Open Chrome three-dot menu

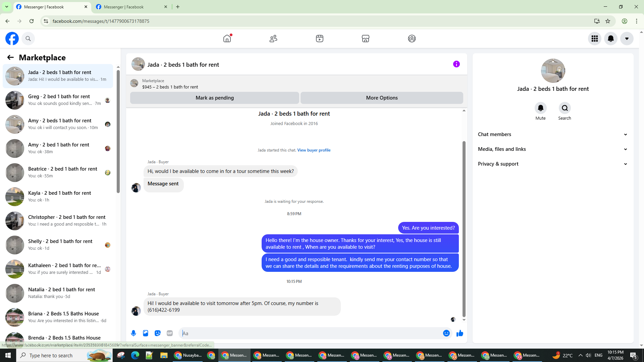click(637, 21)
